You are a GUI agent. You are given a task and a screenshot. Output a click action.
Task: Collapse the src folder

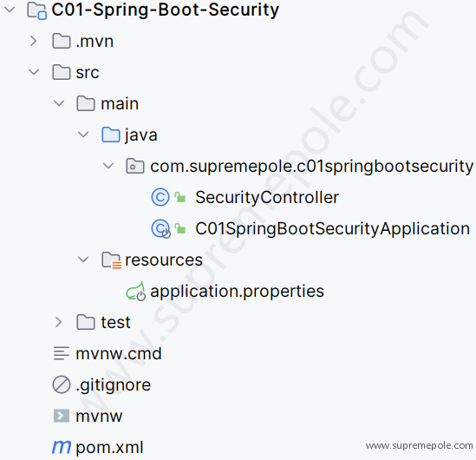[34, 72]
